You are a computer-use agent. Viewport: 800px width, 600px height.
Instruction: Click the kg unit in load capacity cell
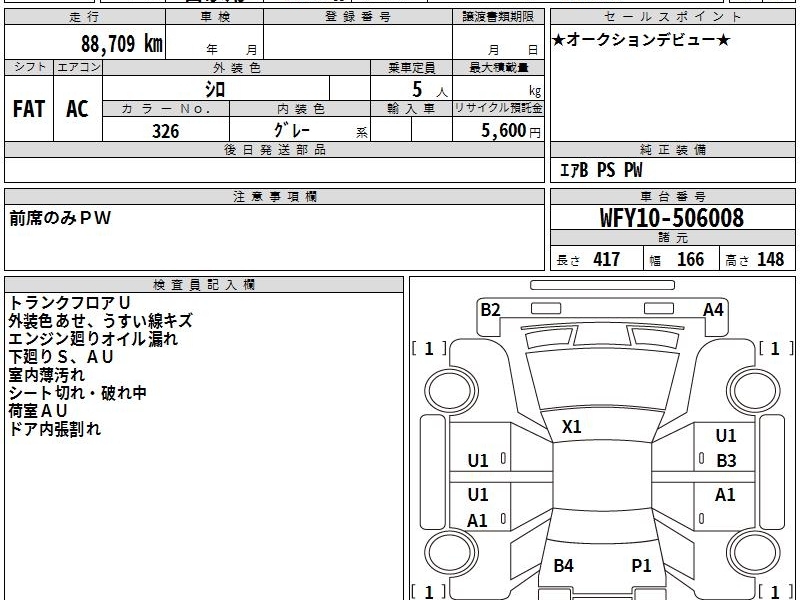[535, 91]
